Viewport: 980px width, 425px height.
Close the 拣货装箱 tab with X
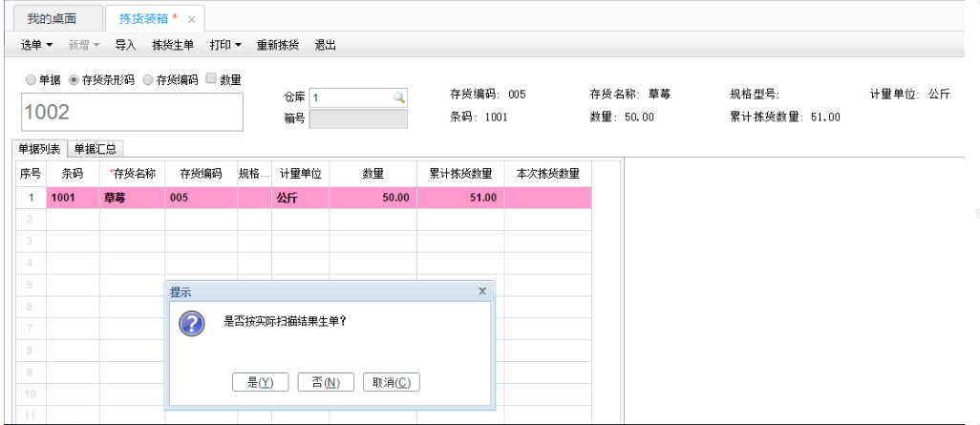pos(192,19)
